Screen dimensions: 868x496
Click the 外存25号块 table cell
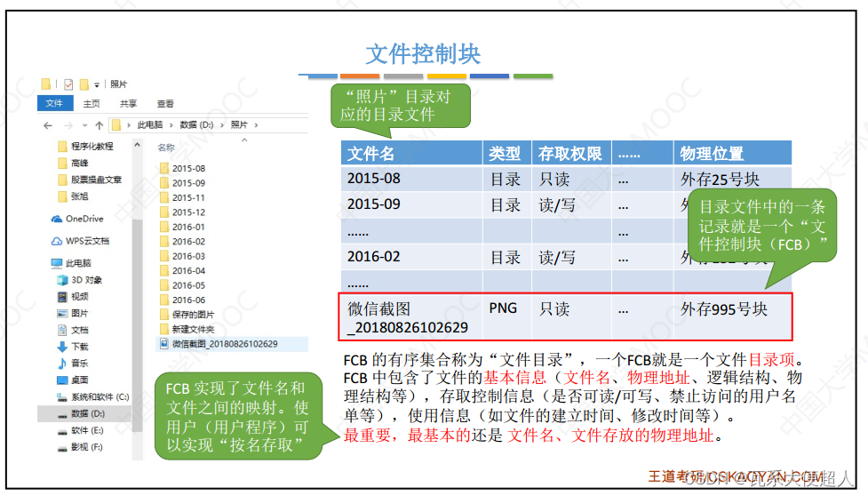coord(732,179)
